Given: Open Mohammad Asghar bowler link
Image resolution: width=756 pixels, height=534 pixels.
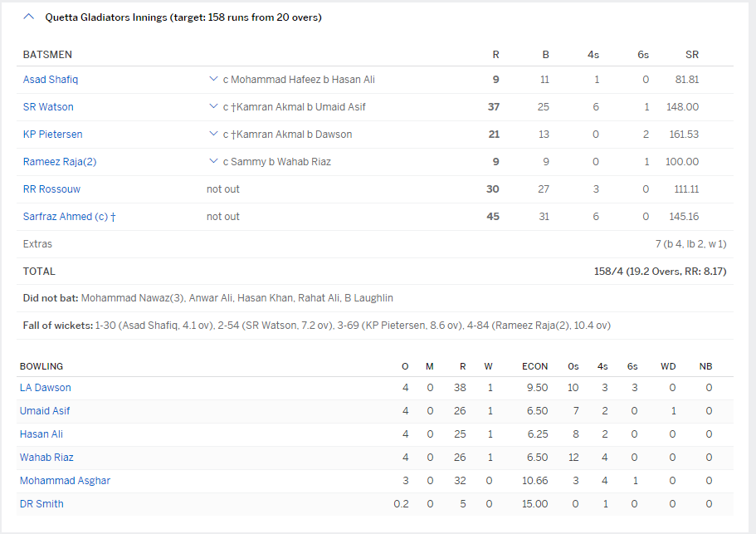Looking at the screenshot, I should click(65, 481).
